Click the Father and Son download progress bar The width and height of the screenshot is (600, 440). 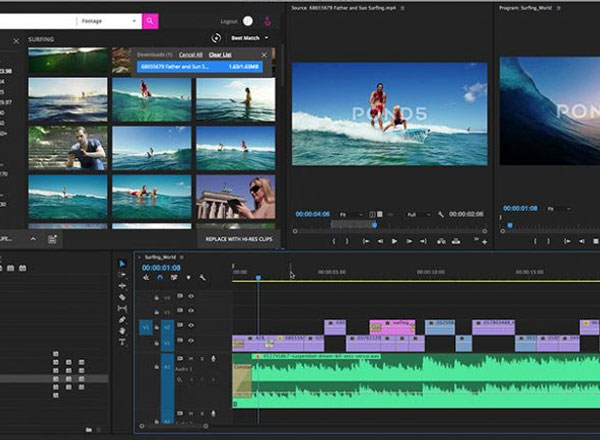(x=200, y=67)
